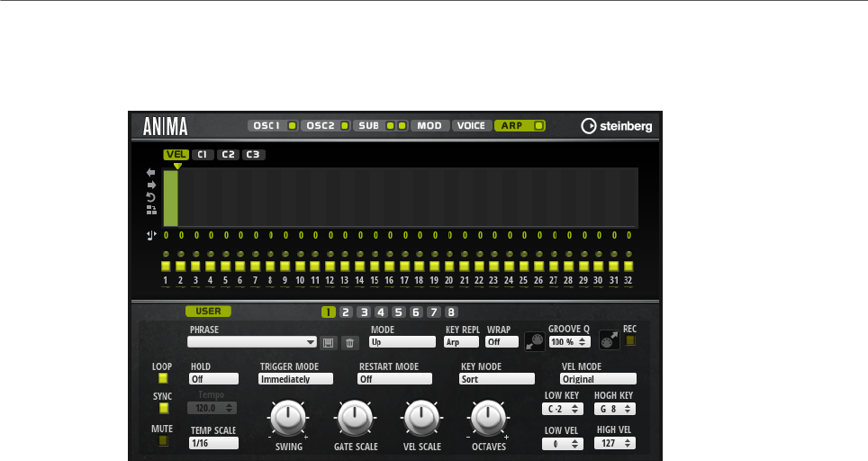Toggle the OSC1 on/off LED
Screen dimensions: 868x461
tap(292, 126)
